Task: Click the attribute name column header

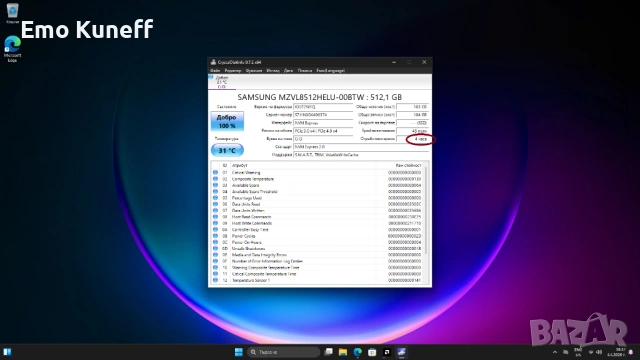Action: (x=240, y=165)
